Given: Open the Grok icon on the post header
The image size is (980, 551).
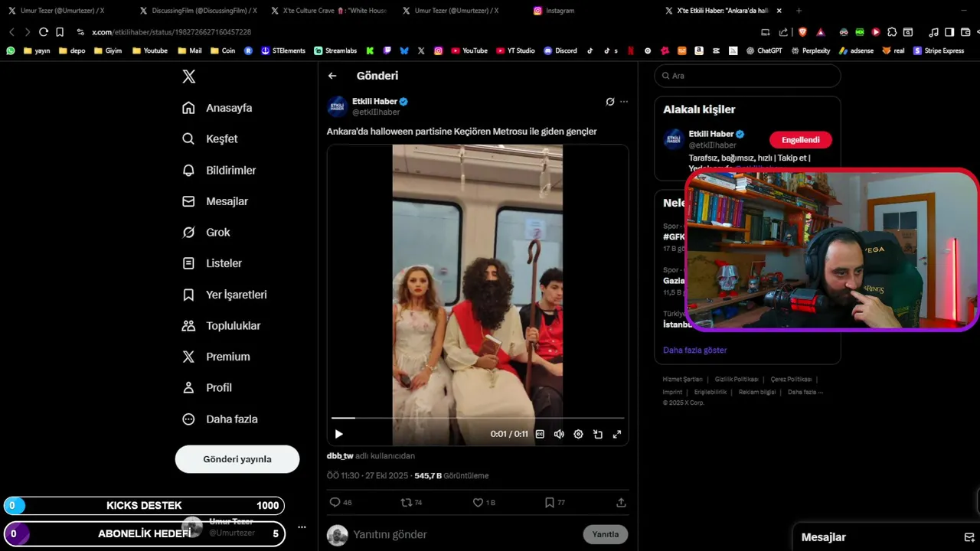Looking at the screenshot, I should (x=610, y=101).
